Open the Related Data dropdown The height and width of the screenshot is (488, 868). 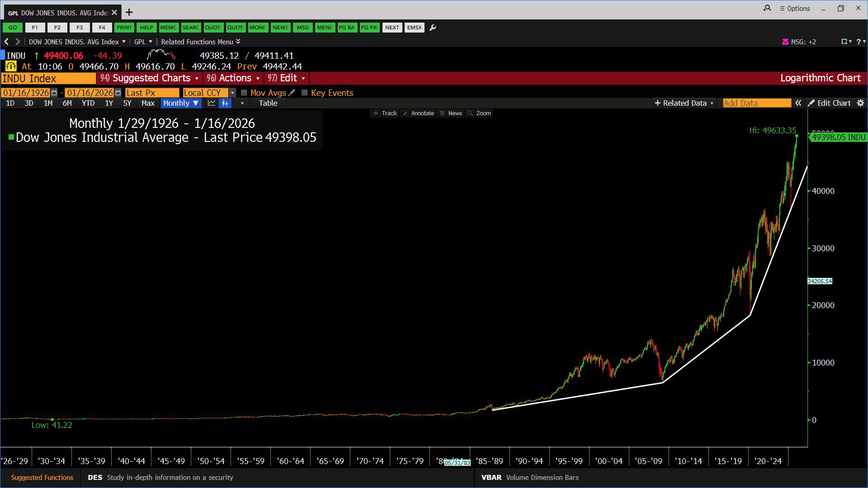[684, 103]
